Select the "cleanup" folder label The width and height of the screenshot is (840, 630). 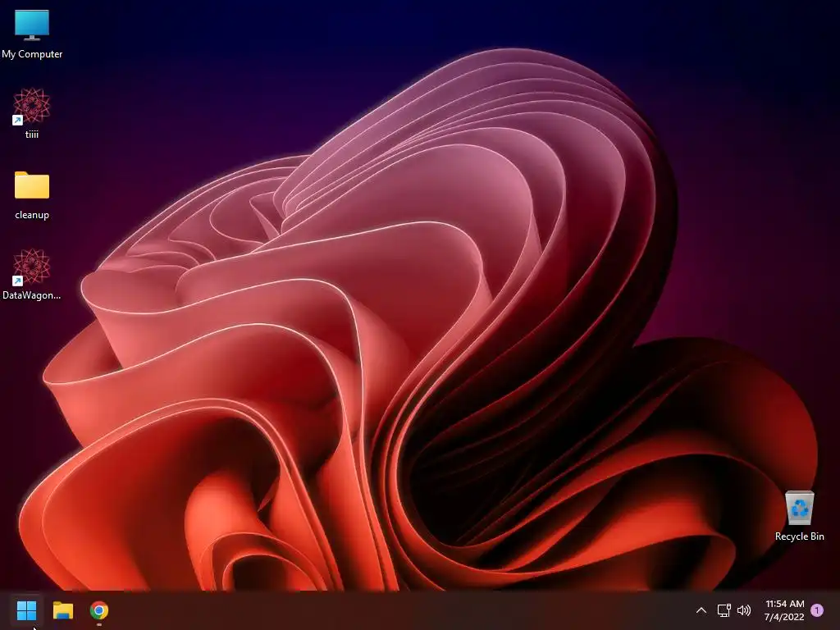tap(32, 215)
